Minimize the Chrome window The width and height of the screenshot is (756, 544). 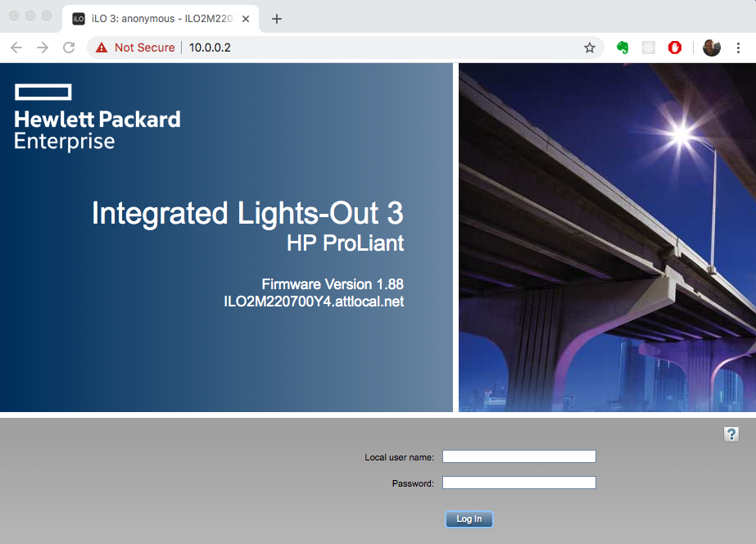tap(30, 16)
